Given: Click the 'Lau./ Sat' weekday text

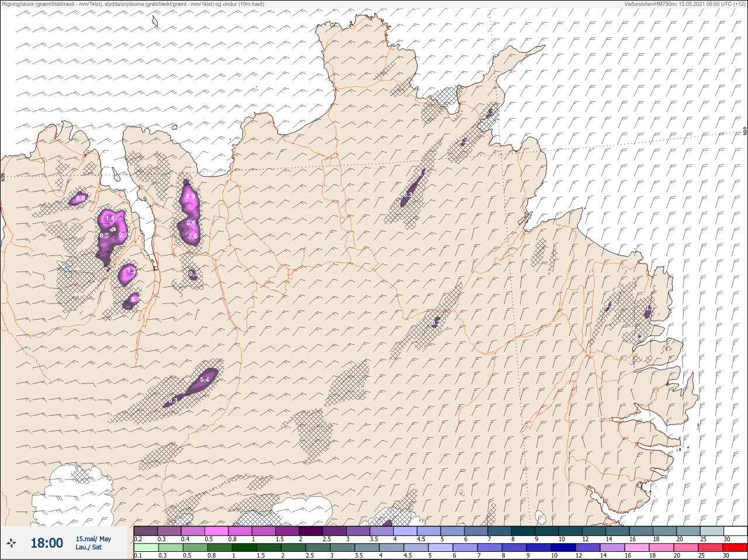Looking at the screenshot, I should 88,548.
